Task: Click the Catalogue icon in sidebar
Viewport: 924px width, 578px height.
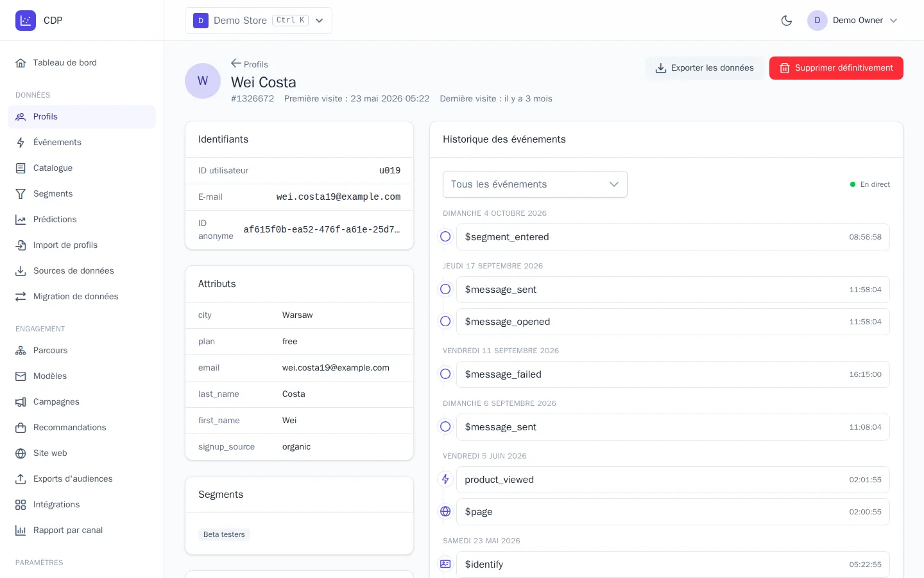Action: (21, 168)
